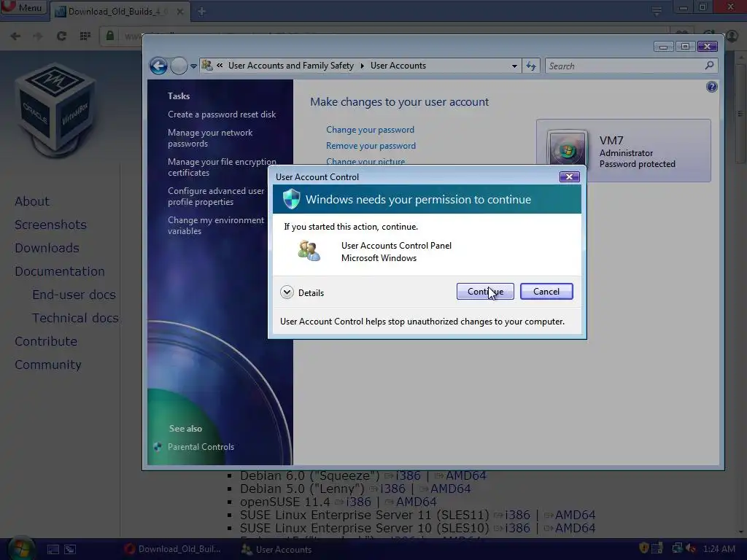
Task: Click Show Desktop quick launch icon
Action: pos(53,550)
